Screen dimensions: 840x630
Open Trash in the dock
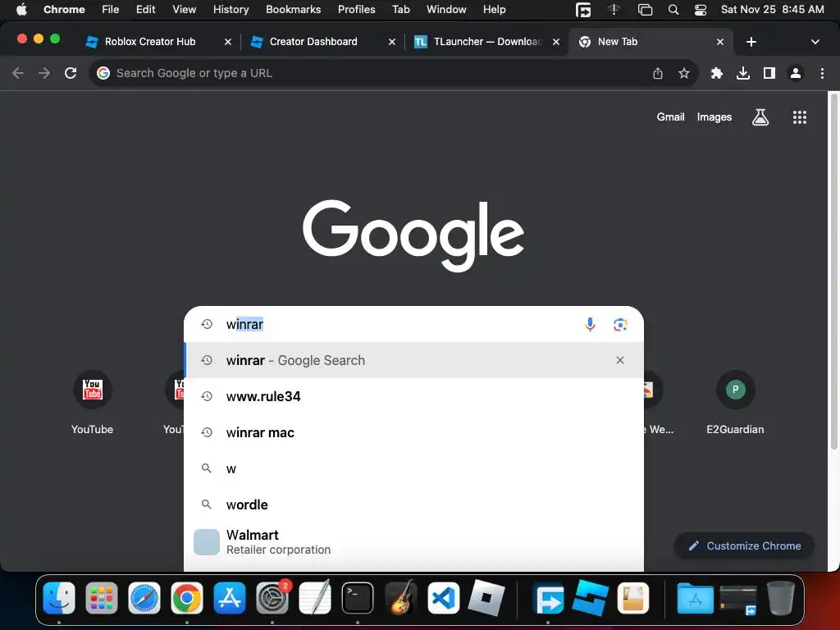(781, 598)
